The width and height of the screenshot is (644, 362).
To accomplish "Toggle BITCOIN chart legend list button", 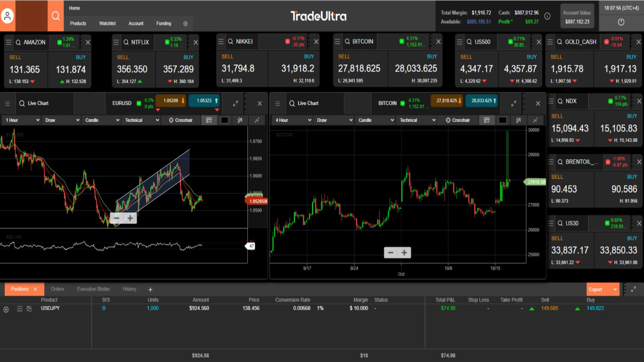I will [487, 120].
